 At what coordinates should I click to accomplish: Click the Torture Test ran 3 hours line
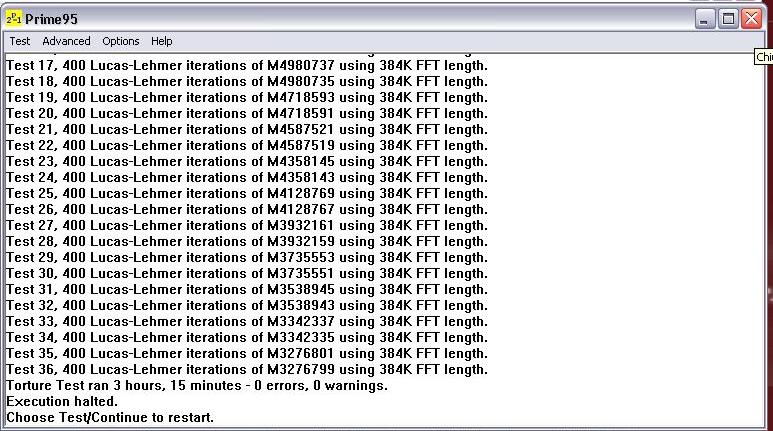point(197,386)
